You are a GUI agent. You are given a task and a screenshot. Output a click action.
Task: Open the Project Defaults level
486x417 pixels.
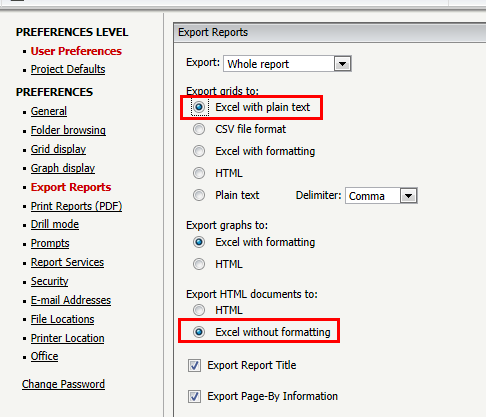(x=68, y=69)
